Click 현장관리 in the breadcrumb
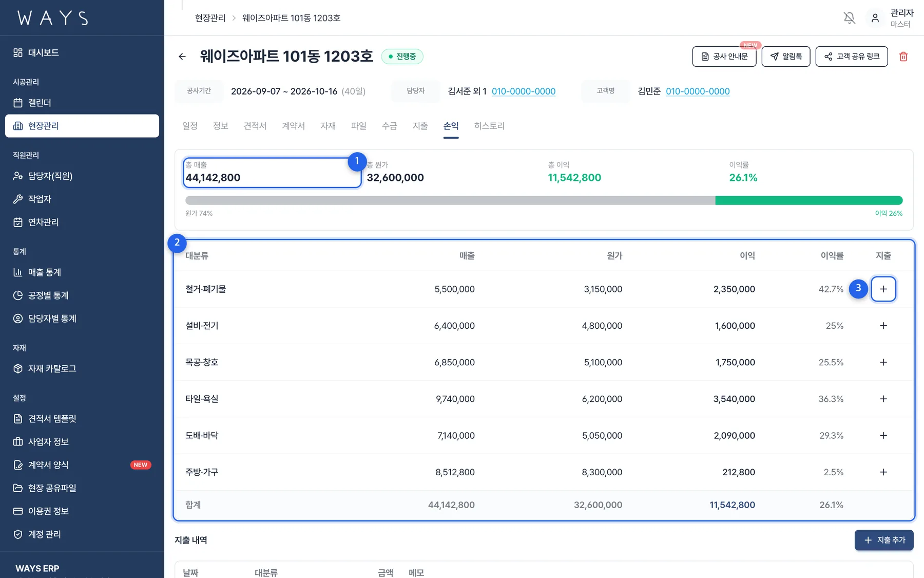This screenshot has height=578, width=924. 210,18
